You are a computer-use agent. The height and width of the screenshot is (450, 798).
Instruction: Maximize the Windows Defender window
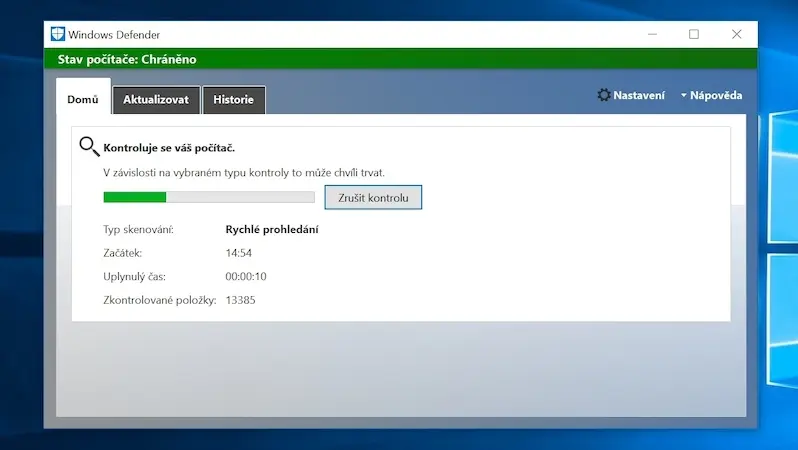pyautogui.click(x=694, y=34)
